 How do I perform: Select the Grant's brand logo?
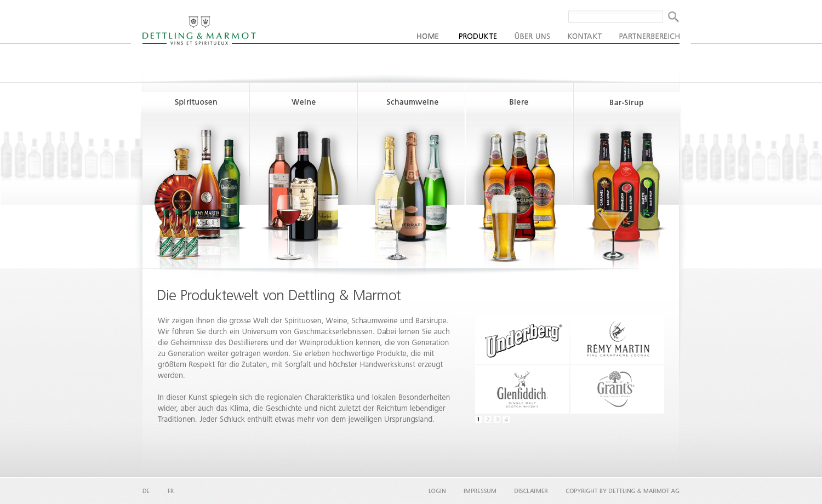pos(617,390)
